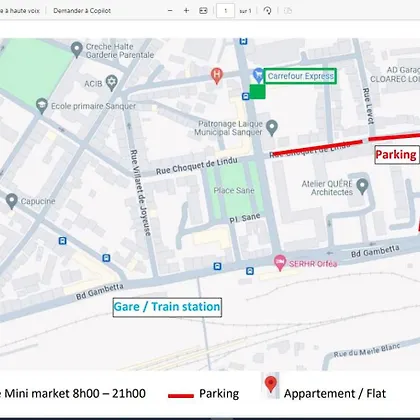This screenshot has height=420, width=420.
Task: Select the page number input field
Action: 226,11
